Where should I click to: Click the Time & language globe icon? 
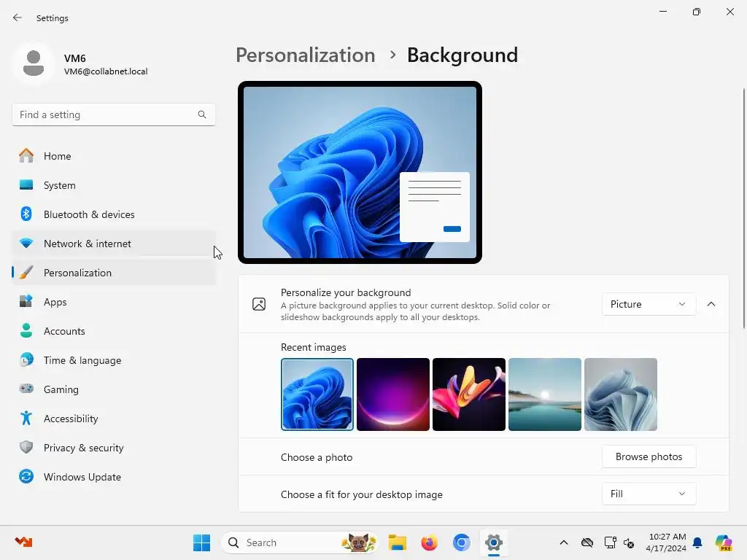(x=26, y=360)
